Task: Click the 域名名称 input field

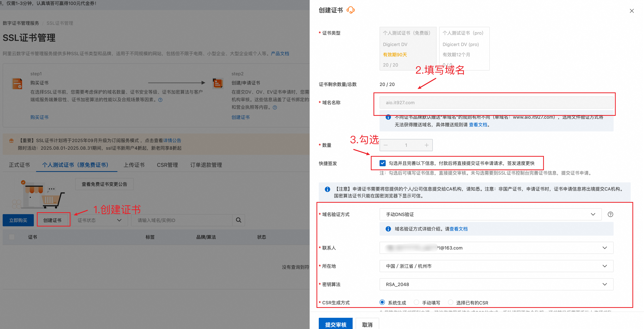Action: click(496, 103)
